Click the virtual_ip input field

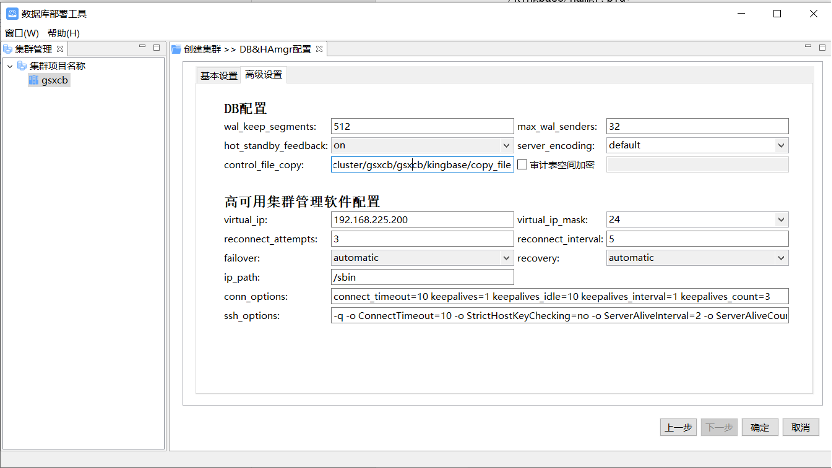click(x=422, y=220)
